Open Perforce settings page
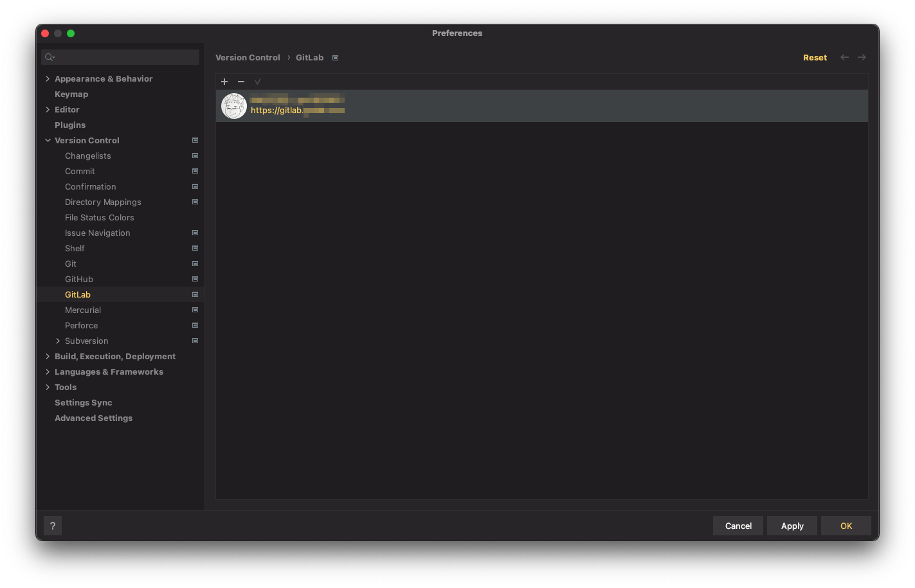Viewport: 915px width, 588px height. click(82, 325)
